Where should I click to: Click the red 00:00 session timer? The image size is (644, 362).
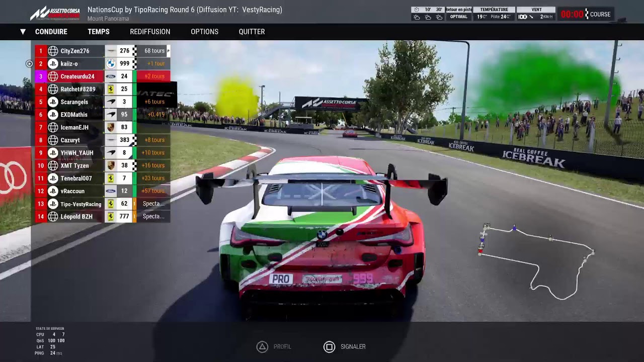pyautogui.click(x=572, y=14)
